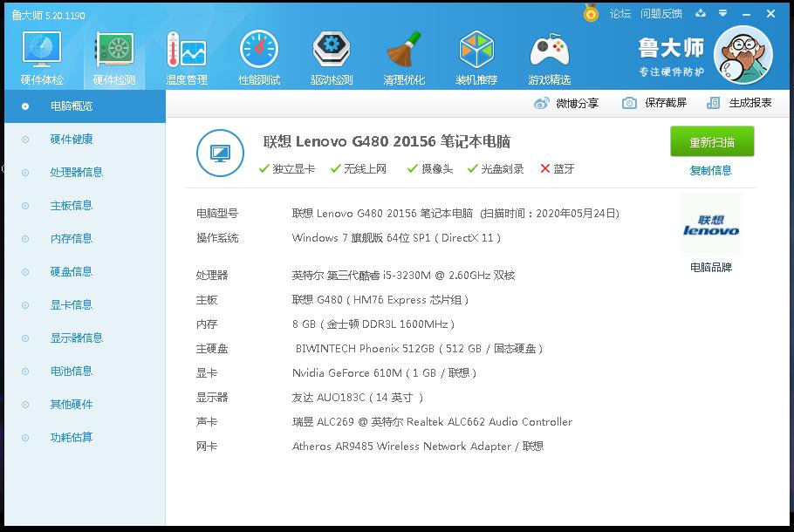794x532 pixels.
Task: Click the Lenovo 电脑品牌 logo
Action: [711, 226]
